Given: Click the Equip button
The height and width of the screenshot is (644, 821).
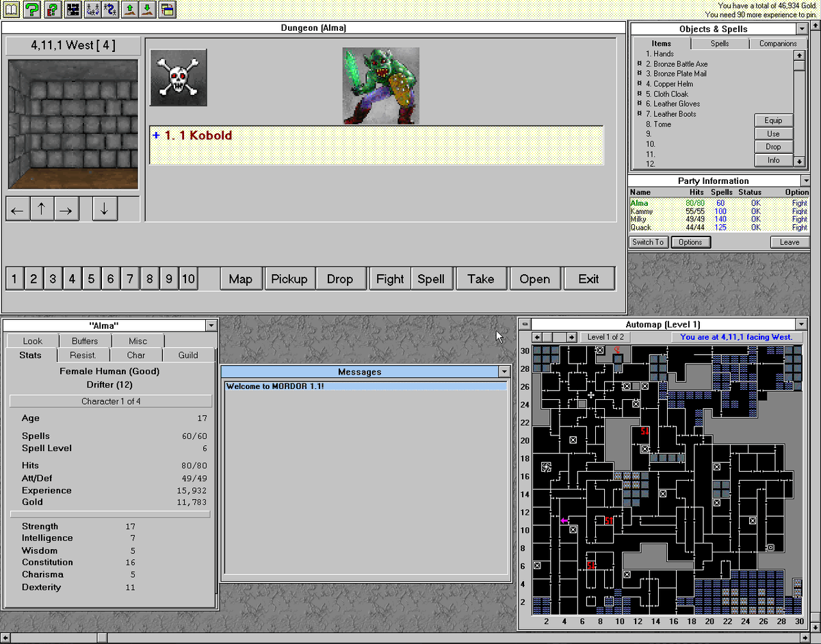Looking at the screenshot, I should coord(773,120).
